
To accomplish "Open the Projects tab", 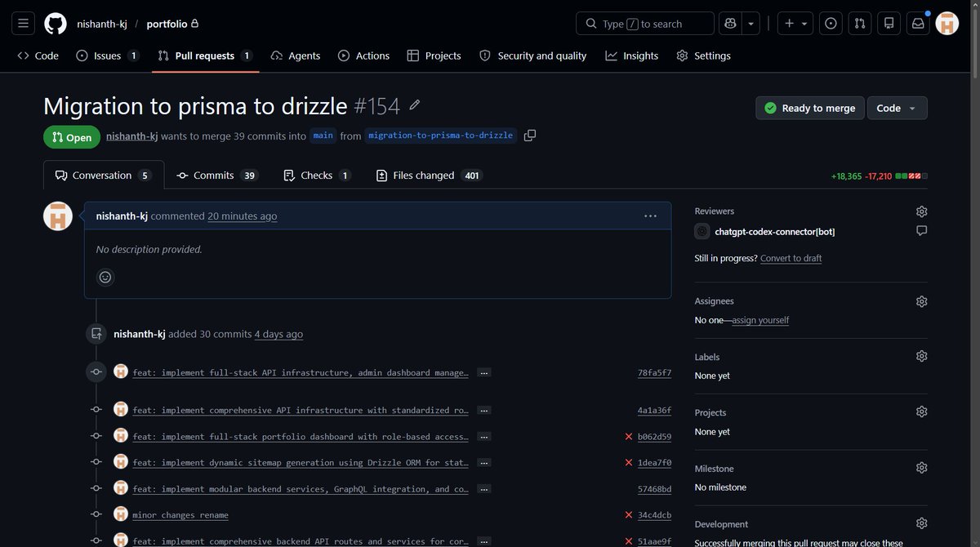I will point(434,56).
